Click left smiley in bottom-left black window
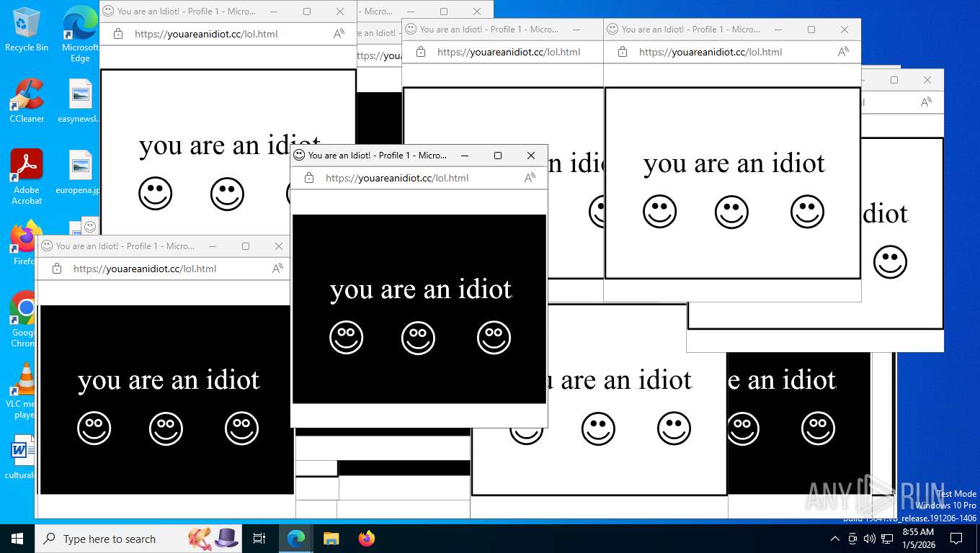980x553 pixels. click(x=94, y=428)
